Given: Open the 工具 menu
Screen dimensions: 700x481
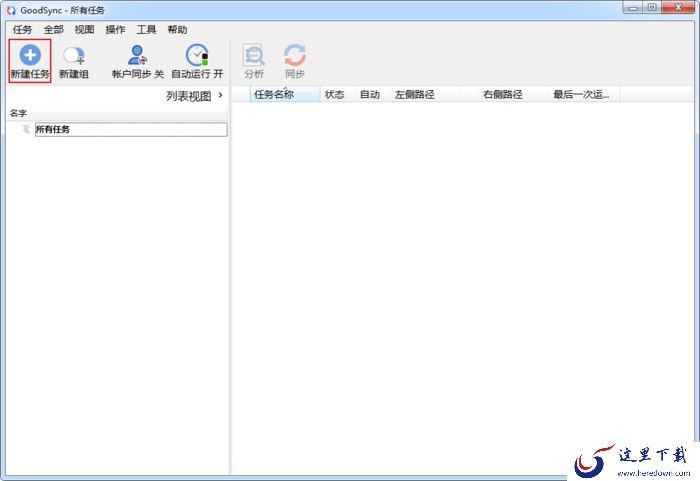Looking at the screenshot, I should click(146, 29).
